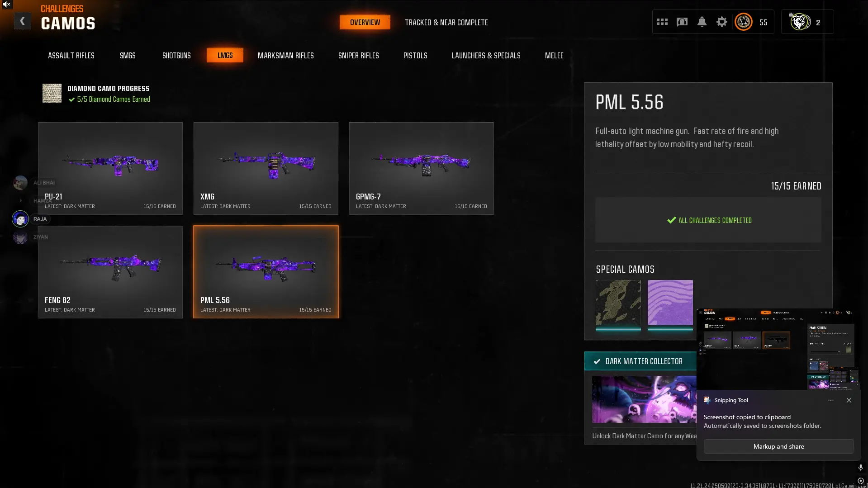Click RAJA's player avatar
The height and width of the screenshot is (488, 868).
click(20, 219)
